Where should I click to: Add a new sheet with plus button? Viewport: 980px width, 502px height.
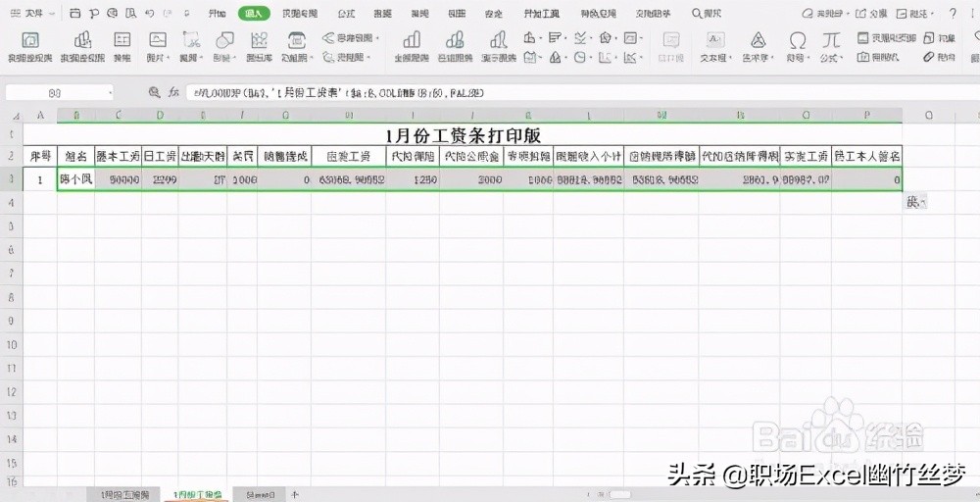(295, 494)
